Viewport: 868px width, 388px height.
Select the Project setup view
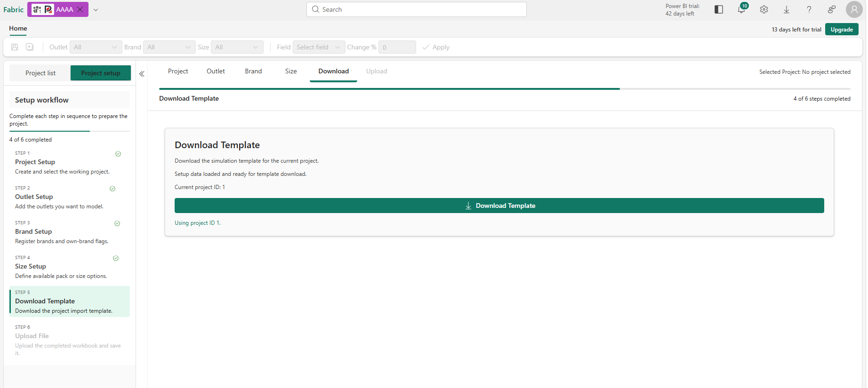101,73
